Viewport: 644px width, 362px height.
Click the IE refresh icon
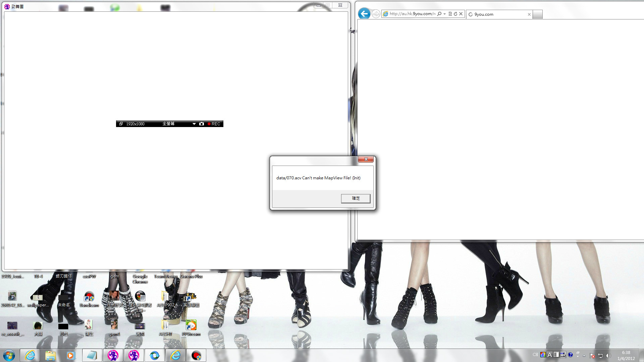[455, 14]
